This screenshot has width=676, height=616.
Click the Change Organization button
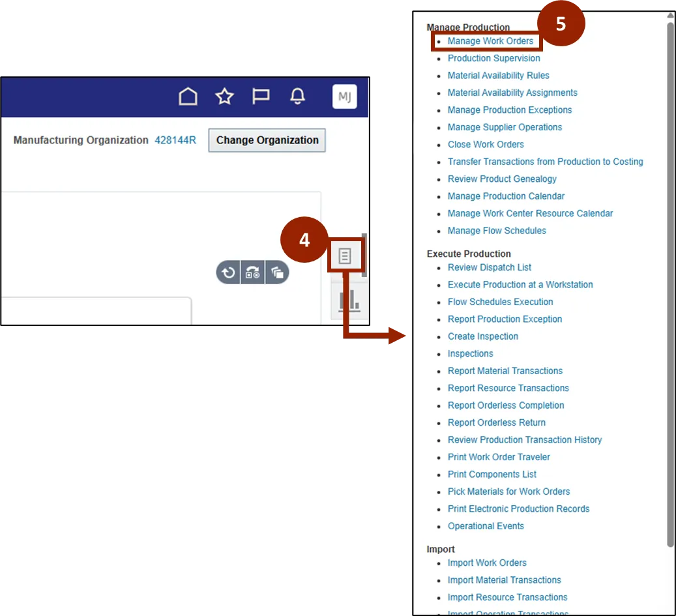[x=267, y=140]
